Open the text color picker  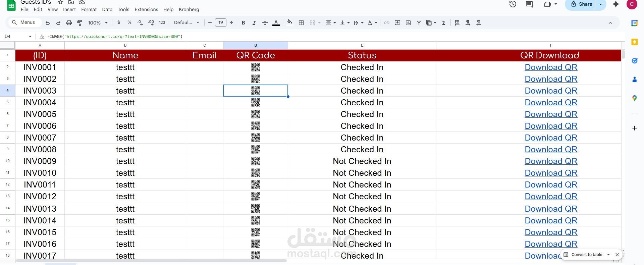tap(276, 22)
